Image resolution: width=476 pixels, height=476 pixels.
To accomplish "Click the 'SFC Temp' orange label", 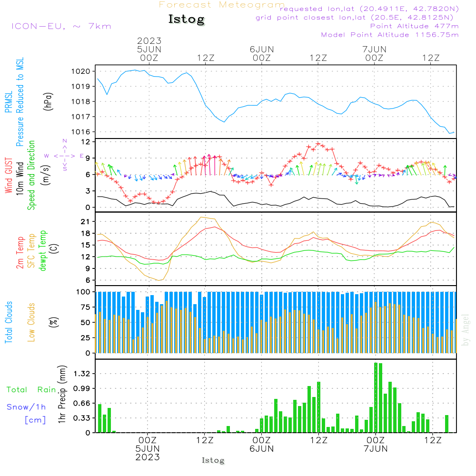I will pos(31,251).
